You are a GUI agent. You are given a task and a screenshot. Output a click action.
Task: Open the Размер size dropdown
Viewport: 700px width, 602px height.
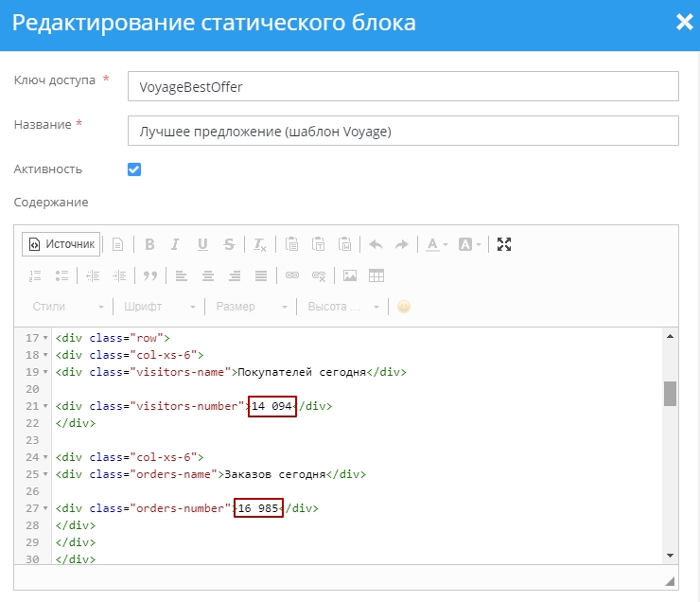[251, 307]
